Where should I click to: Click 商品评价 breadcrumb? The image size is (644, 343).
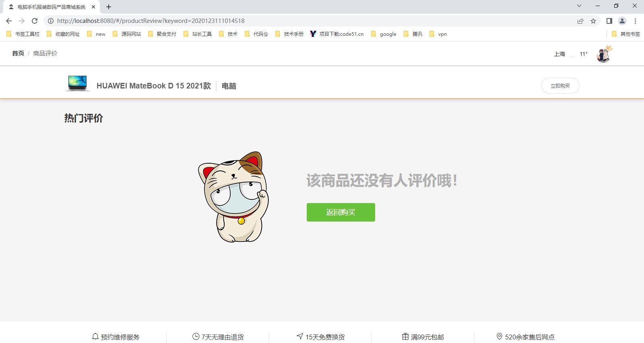pos(45,53)
